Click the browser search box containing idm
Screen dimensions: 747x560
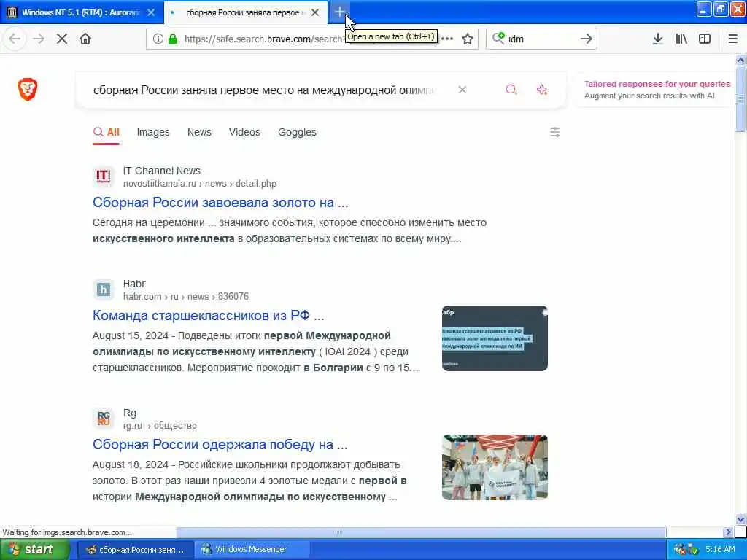(x=541, y=39)
